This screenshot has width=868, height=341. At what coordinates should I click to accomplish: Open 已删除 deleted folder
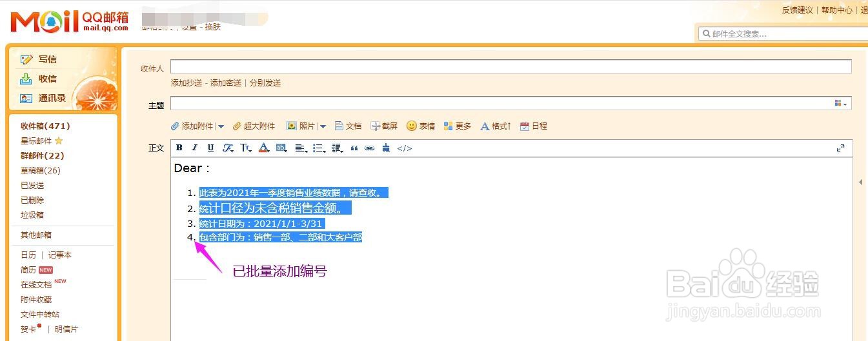[x=32, y=200]
